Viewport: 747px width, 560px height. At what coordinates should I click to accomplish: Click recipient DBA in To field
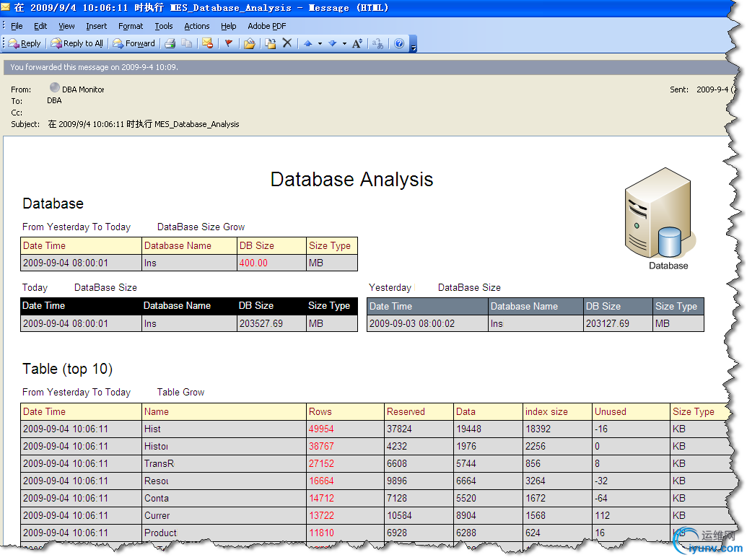(54, 100)
